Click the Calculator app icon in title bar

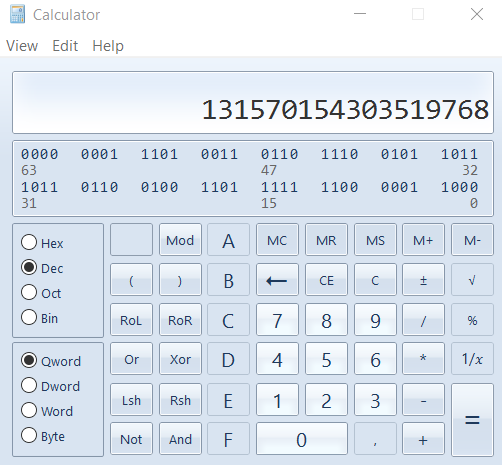17,14
